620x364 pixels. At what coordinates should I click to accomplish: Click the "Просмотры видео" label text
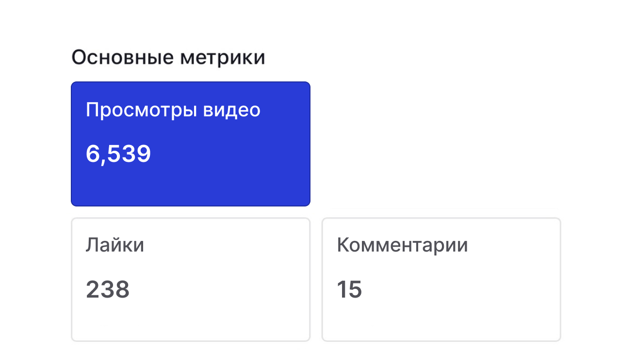pyautogui.click(x=173, y=111)
